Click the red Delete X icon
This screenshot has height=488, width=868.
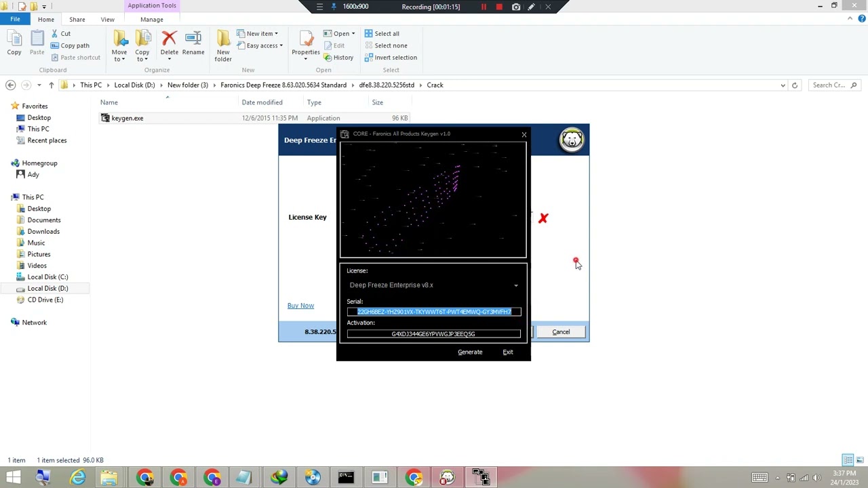click(169, 39)
